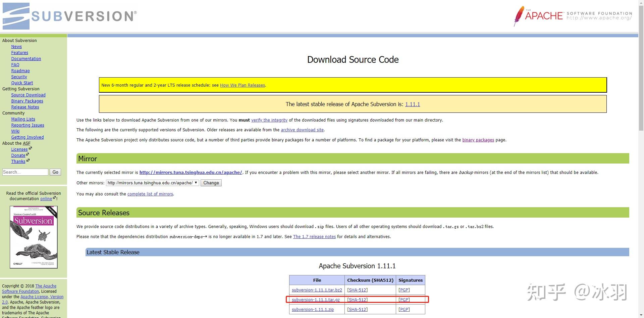The width and height of the screenshot is (644, 318).
Task: Open the Mailing Lists link
Action: point(23,119)
